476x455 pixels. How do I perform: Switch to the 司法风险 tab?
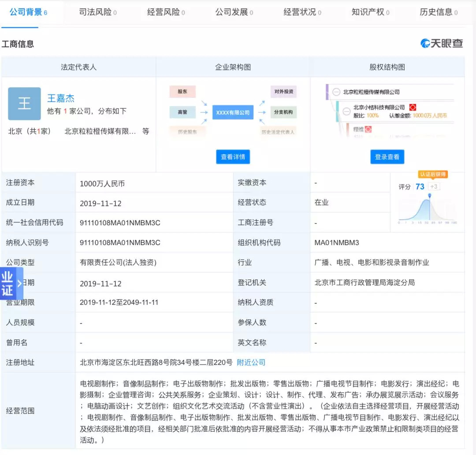tap(98, 12)
